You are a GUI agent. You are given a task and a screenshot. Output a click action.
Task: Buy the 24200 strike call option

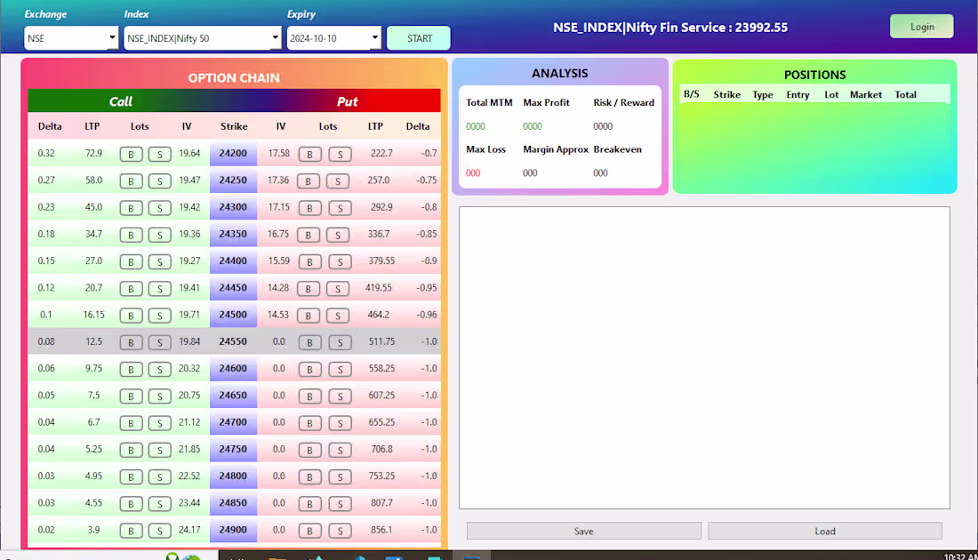tap(131, 154)
